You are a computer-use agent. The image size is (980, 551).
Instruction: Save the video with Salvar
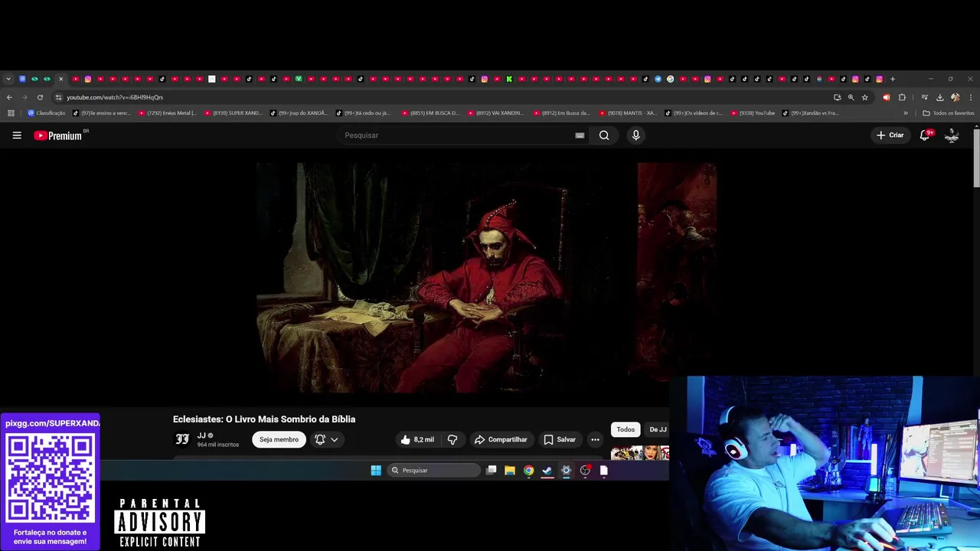tap(560, 439)
